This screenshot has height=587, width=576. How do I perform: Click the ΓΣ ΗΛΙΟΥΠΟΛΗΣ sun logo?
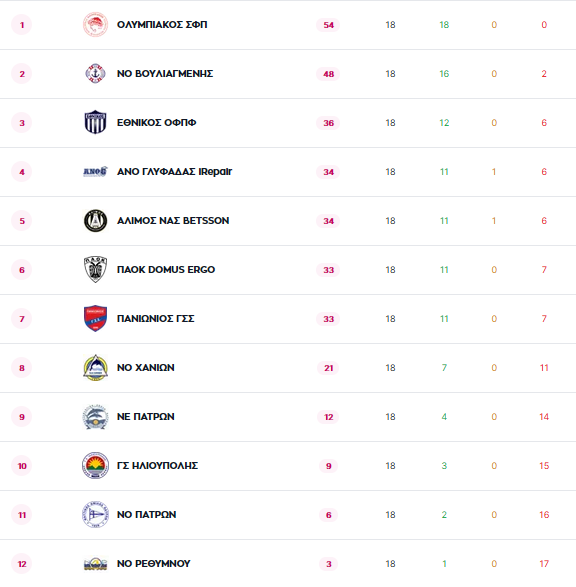coord(95,466)
